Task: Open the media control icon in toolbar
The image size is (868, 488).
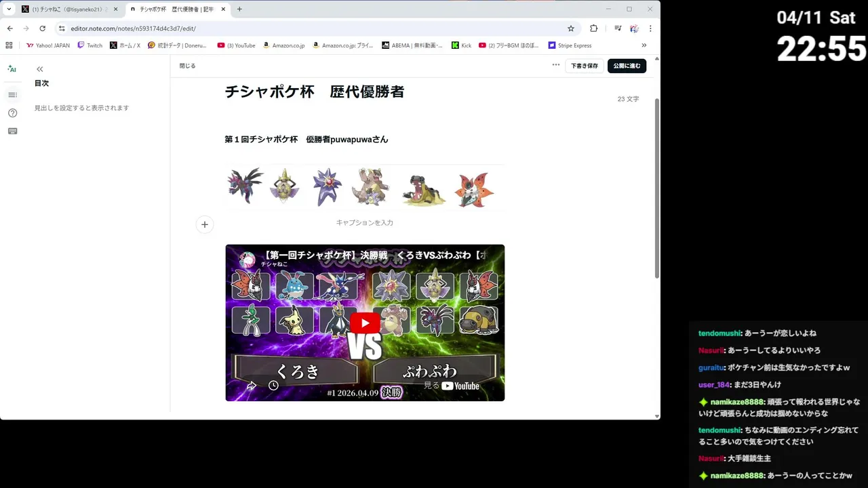Action: pos(618,28)
